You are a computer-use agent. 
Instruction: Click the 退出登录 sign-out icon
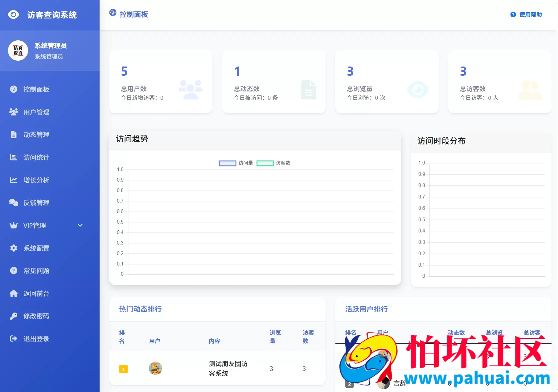[14, 339]
